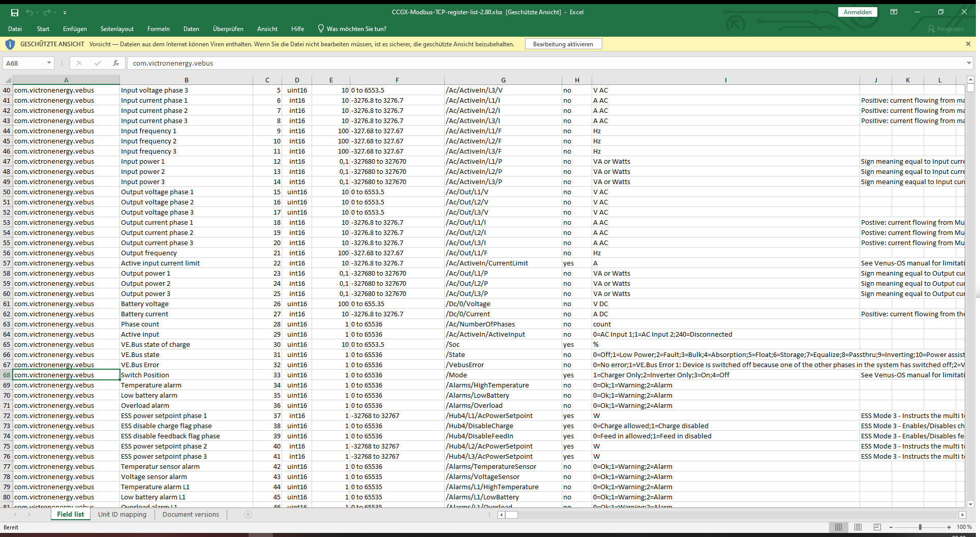This screenshot has width=980, height=537.
Task: Click cell '/Hub4/DisableFeedIn'
Action: [503, 436]
